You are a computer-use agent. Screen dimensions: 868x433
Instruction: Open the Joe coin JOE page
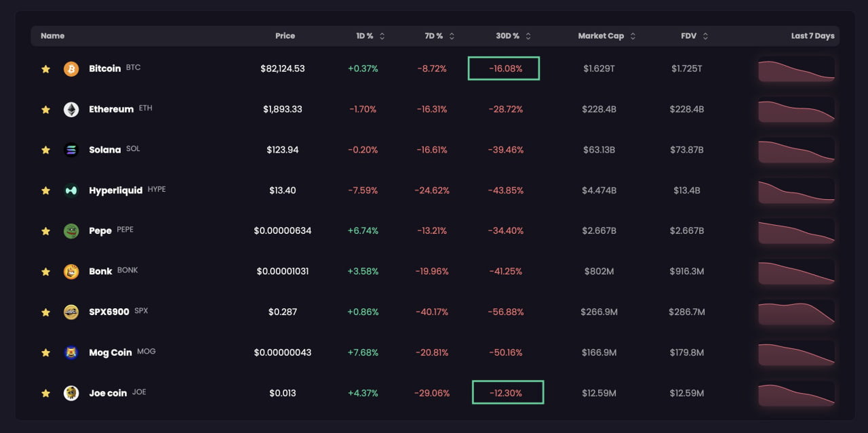click(x=117, y=393)
